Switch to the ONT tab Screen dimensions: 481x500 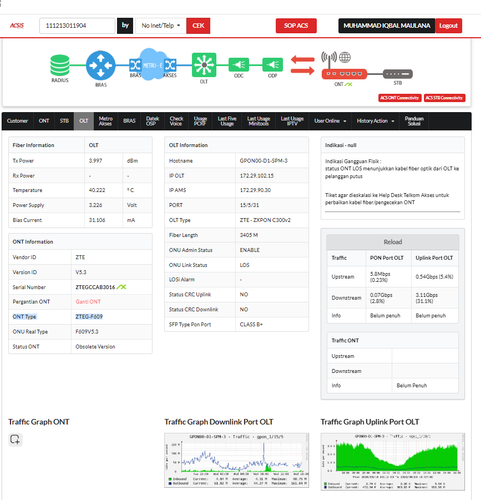pyautogui.click(x=44, y=121)
